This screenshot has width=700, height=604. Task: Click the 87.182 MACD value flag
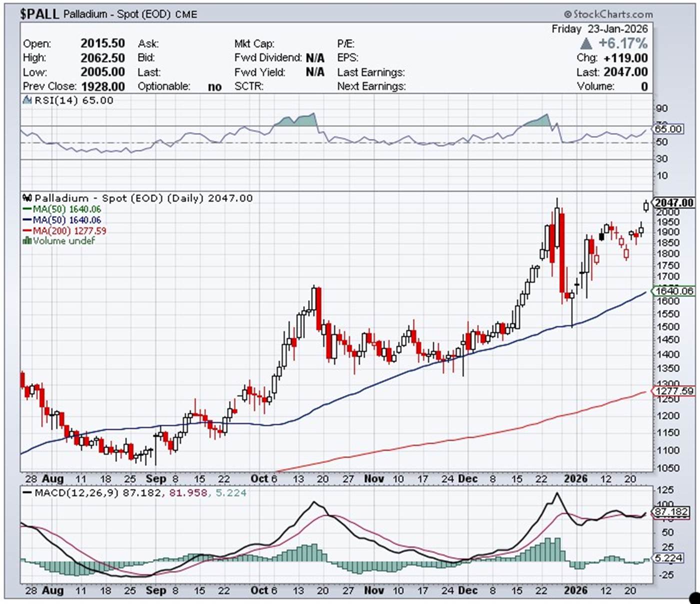(x=670, y=512)
